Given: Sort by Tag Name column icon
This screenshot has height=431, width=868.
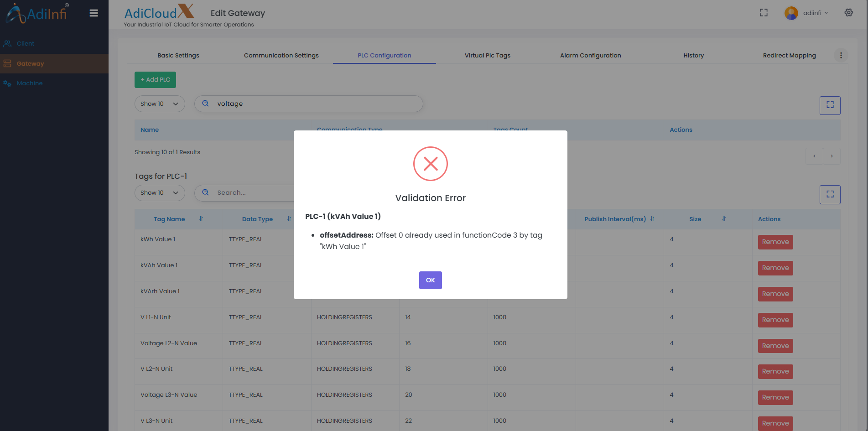Looking at the screenshot, I should (x=201, y=219).
